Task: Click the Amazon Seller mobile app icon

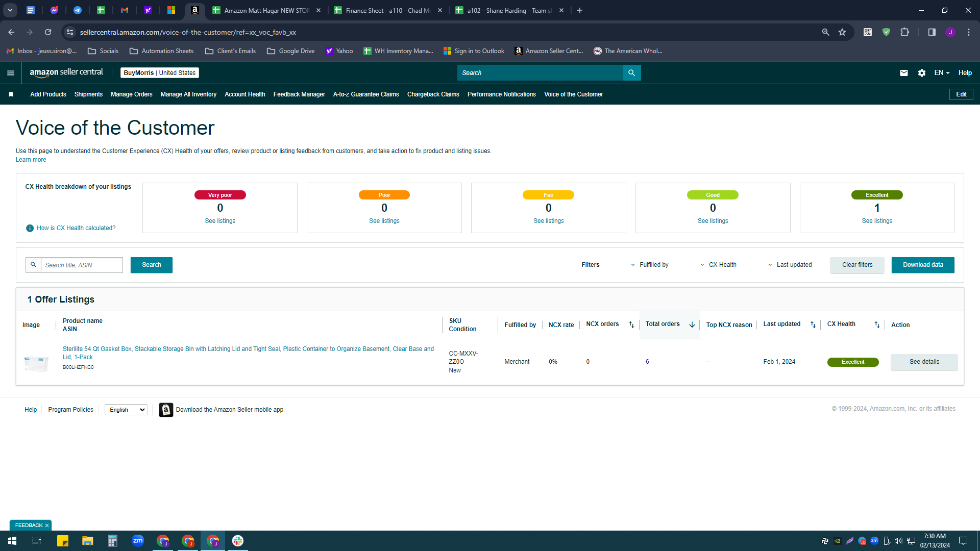Action: (166, 410)
